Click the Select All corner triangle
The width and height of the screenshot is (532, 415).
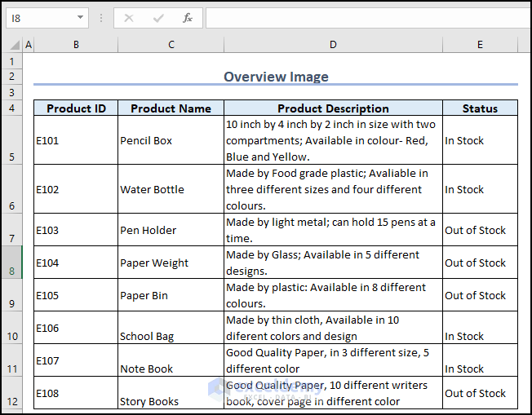tap(14, 45)
